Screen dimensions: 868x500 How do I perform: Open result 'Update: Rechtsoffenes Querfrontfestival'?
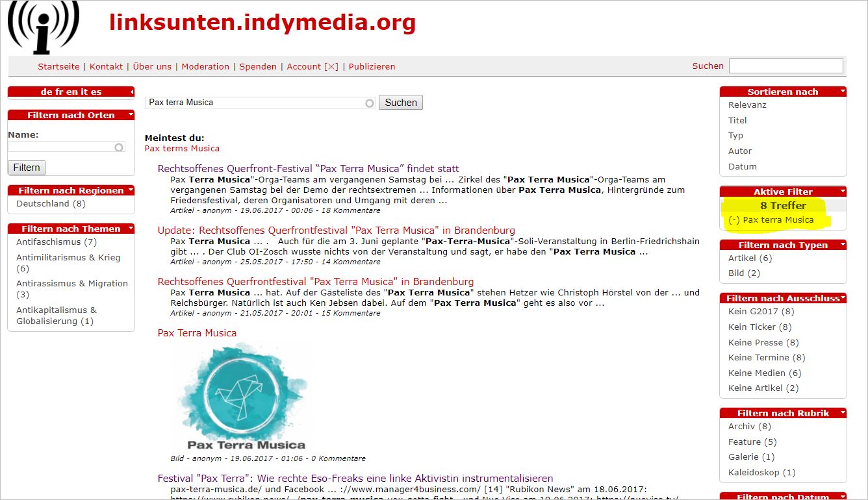pos(336,230)
